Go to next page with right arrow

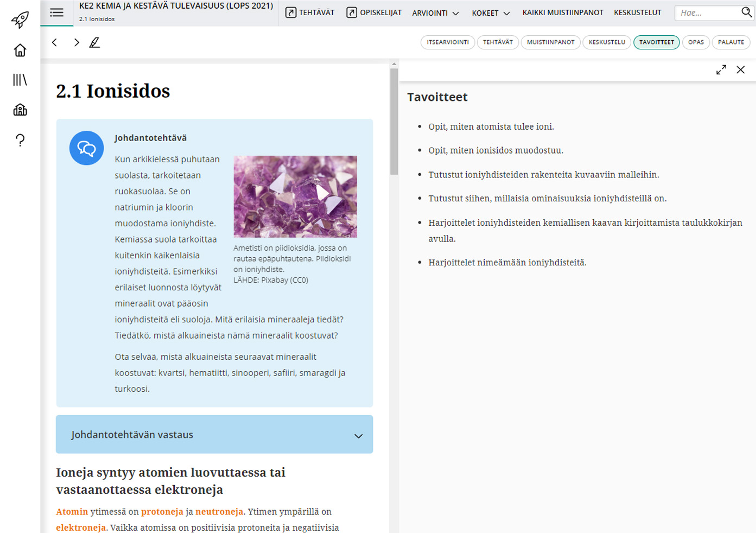coord(77,42)
